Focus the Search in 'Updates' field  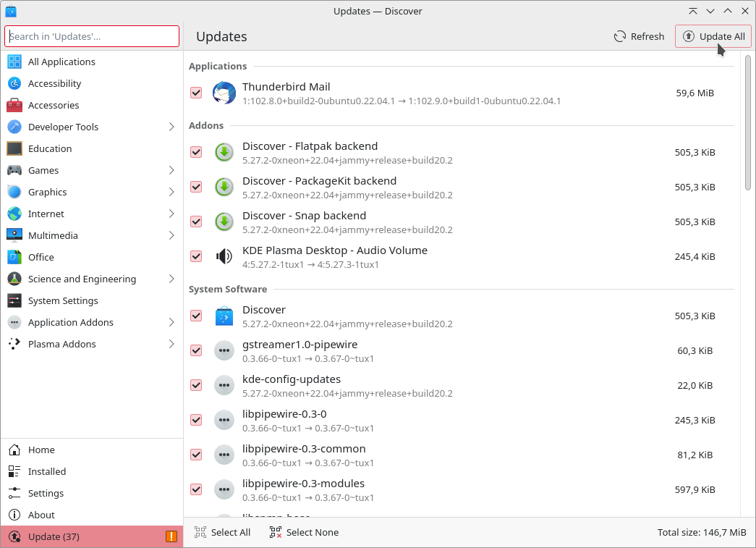(x=92, y=36)
